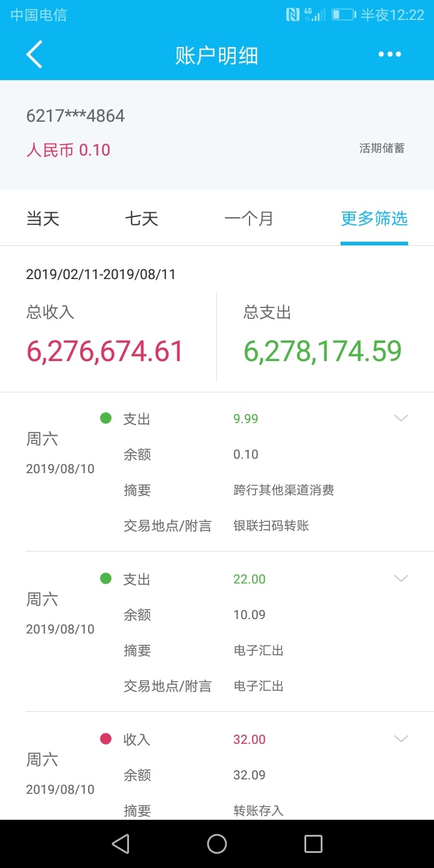Tap the NFC status bar icon
Screen dimensions: 434x868
tap(292, 14)
